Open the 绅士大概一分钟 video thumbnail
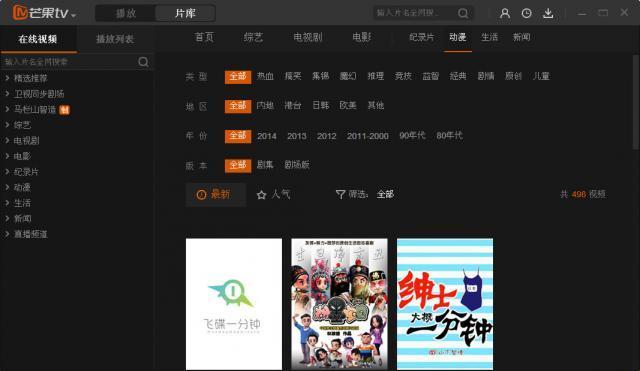This screenshot has height=371, width=640. [x=445, y=304]
